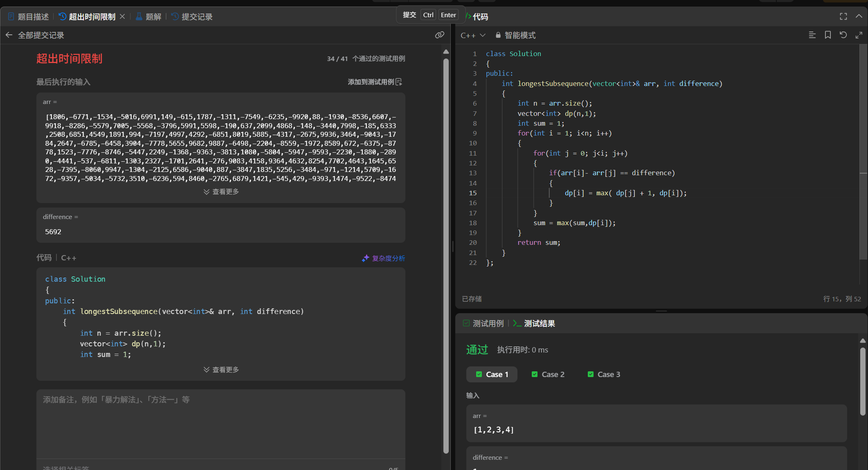Close the 超出时间限制 tab
This screenshot has height=470, width=868.
122,17
